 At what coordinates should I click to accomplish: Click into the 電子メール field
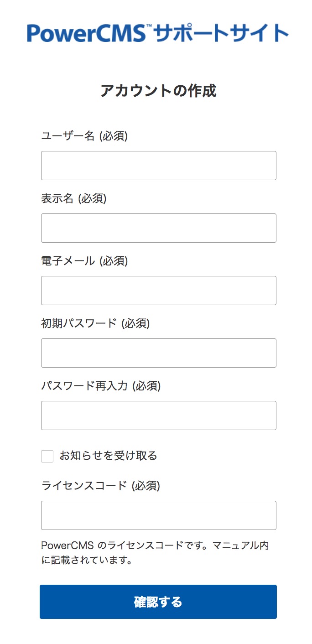pyautogui.click(x=159, y=291)
